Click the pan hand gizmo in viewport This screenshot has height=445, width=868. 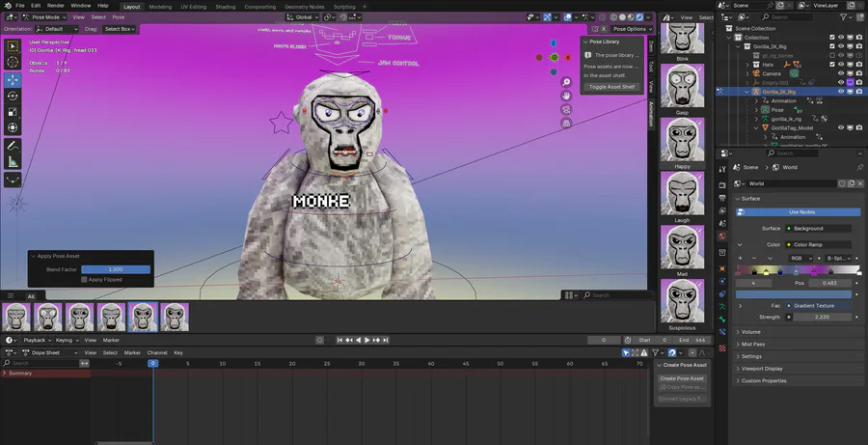coord(566,96)
